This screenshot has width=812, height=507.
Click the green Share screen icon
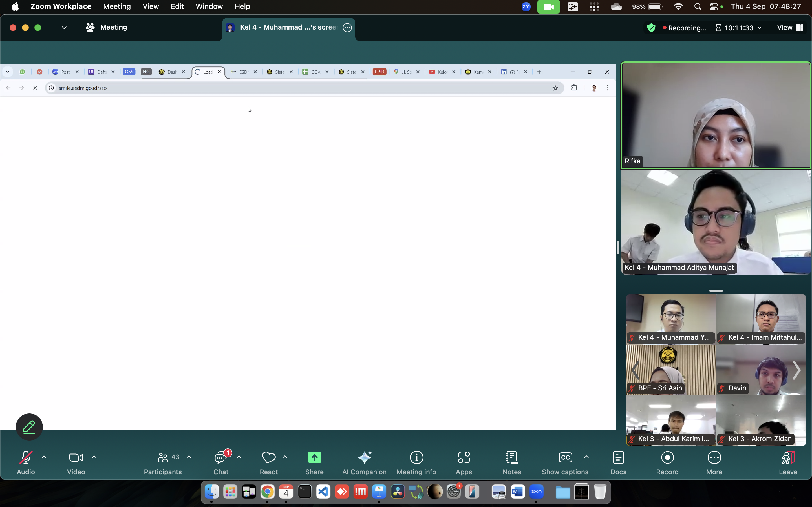314,457
